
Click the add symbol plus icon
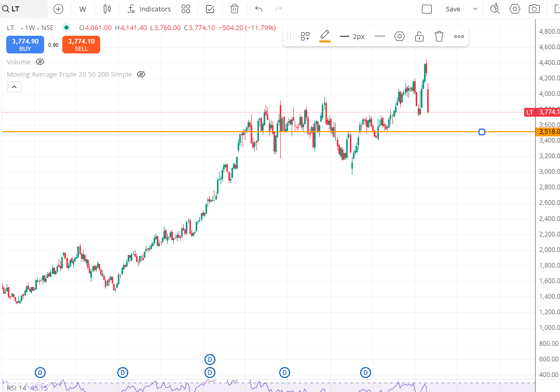58,9
